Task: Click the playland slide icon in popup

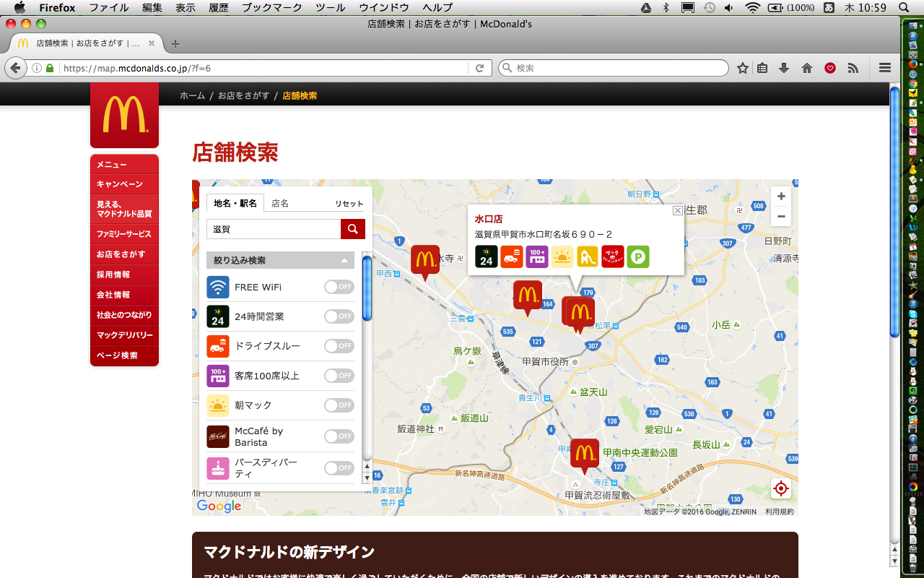Action: pos(588,257)
